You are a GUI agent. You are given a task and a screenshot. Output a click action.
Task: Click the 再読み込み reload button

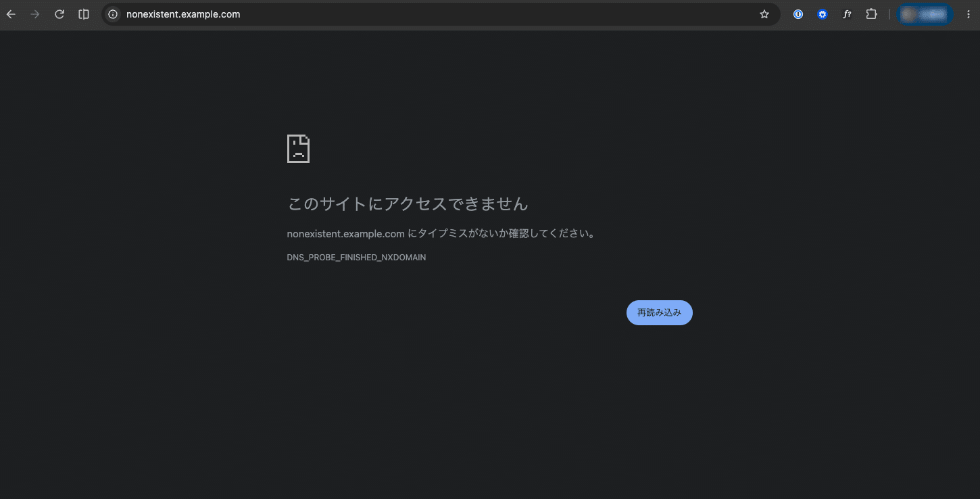pyautogui.click(x=660, y=312)
